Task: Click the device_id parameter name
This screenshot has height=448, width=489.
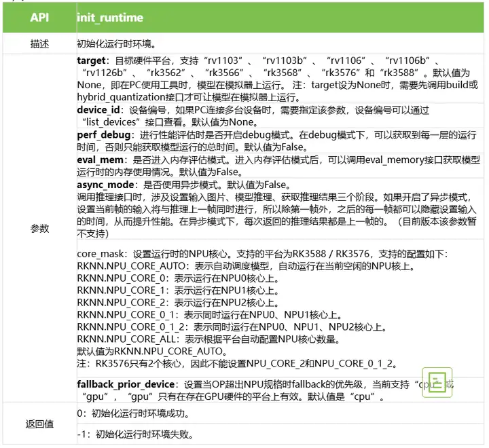Action: click(98, 110)
